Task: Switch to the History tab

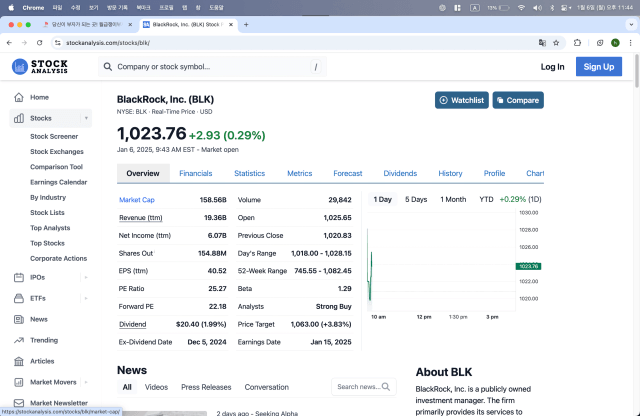Action: (x=450, y=174)
